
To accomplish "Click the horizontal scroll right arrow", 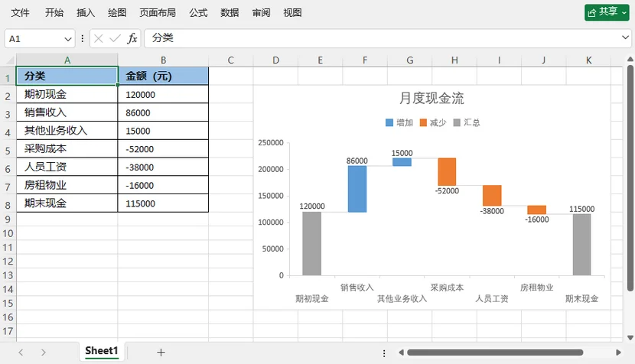I will point(618,353).
